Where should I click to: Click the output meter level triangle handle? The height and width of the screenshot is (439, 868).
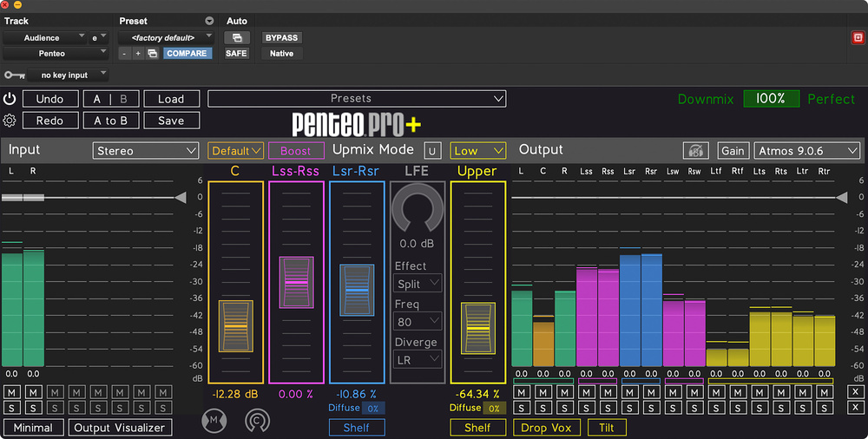pos(841,197)
